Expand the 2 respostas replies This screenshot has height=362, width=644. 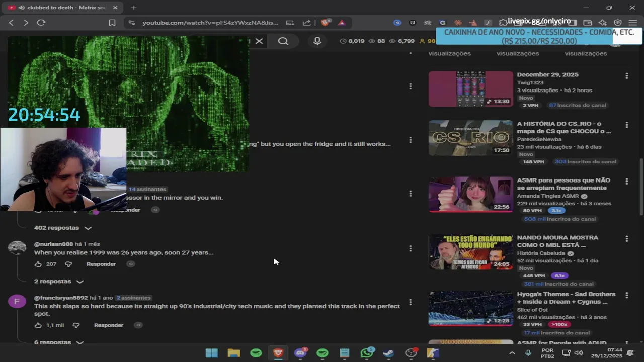(x=58, y=281)
